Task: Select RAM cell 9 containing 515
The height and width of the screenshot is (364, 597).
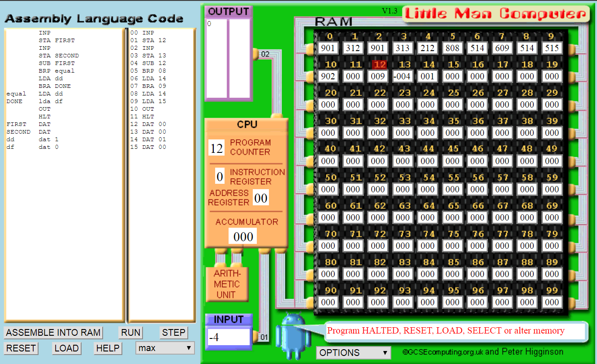Action: pos(552,48)
